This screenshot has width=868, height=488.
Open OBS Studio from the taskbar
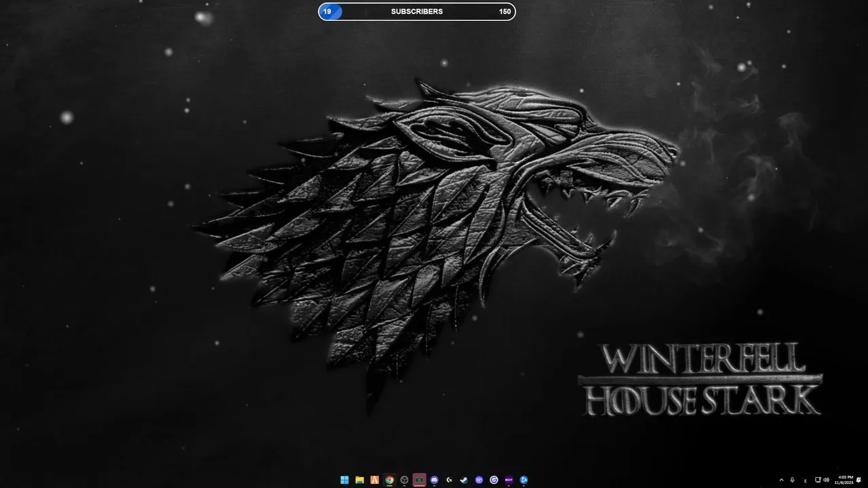(404, 480)
